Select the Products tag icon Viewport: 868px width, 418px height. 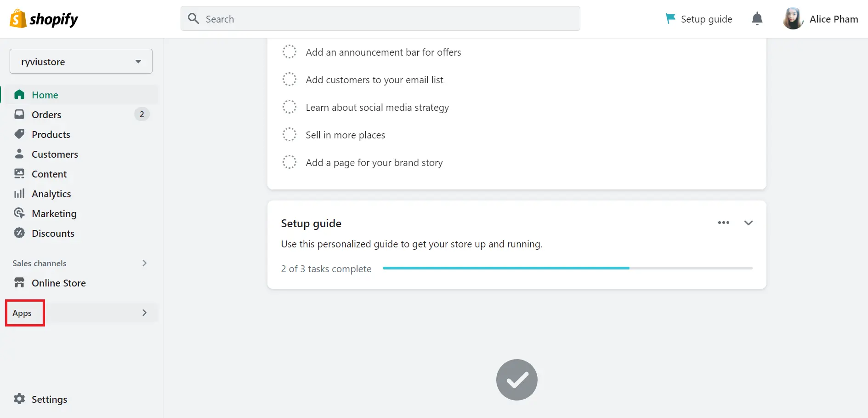(x=19, y=134)
